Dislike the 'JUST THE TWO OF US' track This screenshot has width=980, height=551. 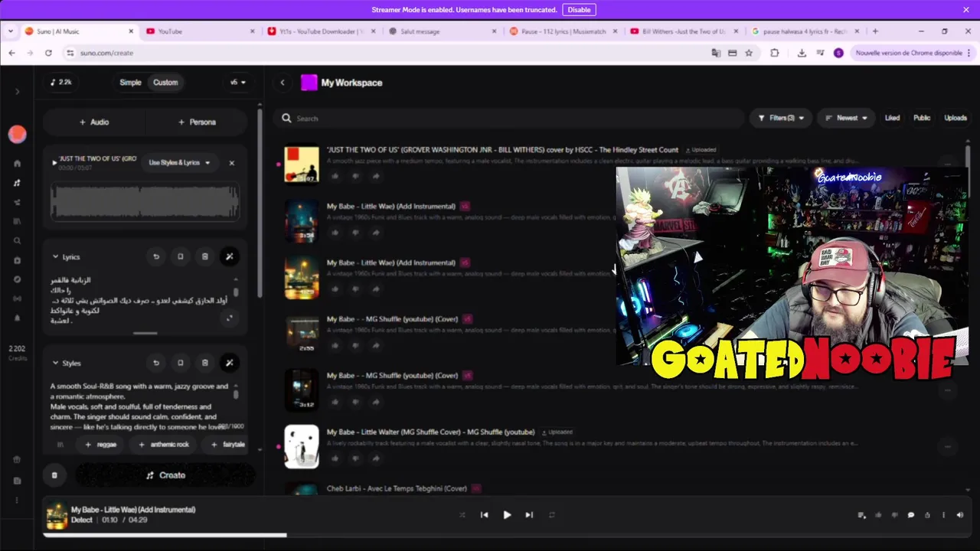355,177
